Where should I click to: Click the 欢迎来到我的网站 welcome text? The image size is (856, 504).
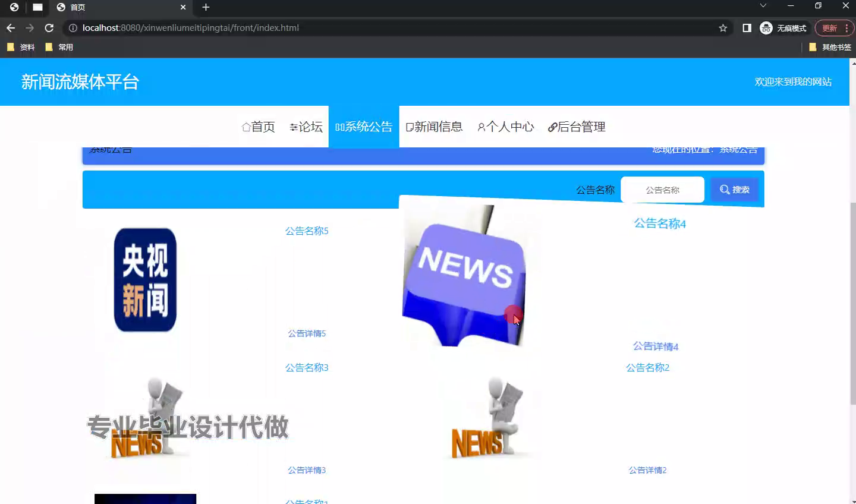793,82
